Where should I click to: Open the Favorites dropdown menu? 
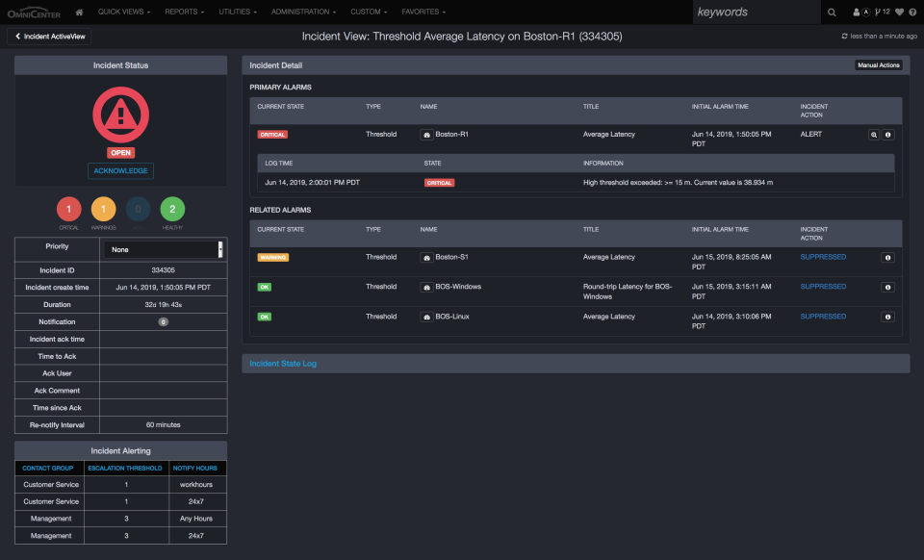pos(423,12)
